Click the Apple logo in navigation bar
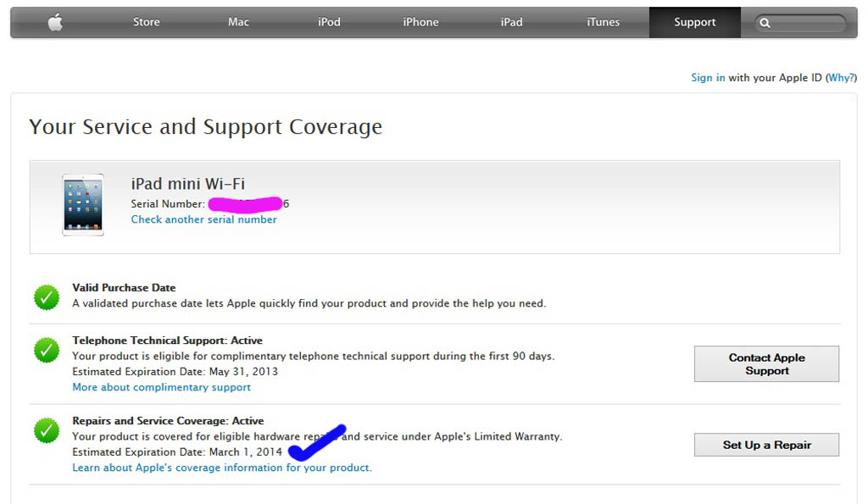Image resolution: width=868 pixels, height=504 pixels. pyautogui.click(x=55, y=23)
